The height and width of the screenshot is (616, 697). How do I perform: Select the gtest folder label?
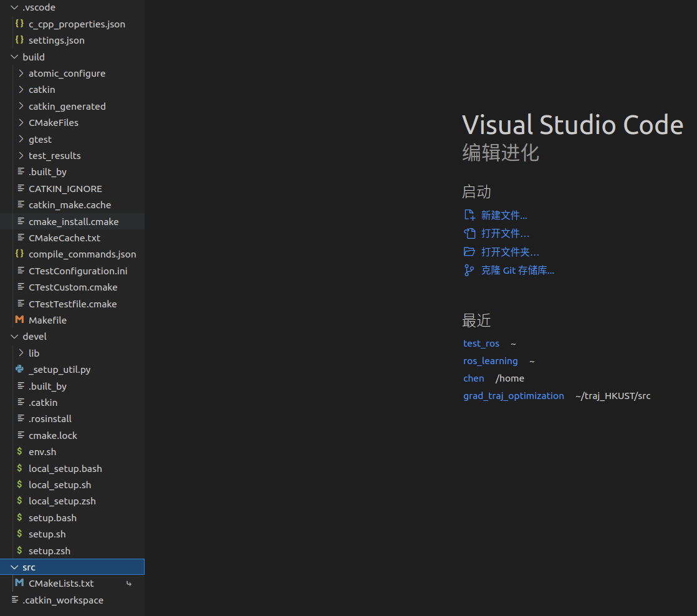[x=40, y=140]
